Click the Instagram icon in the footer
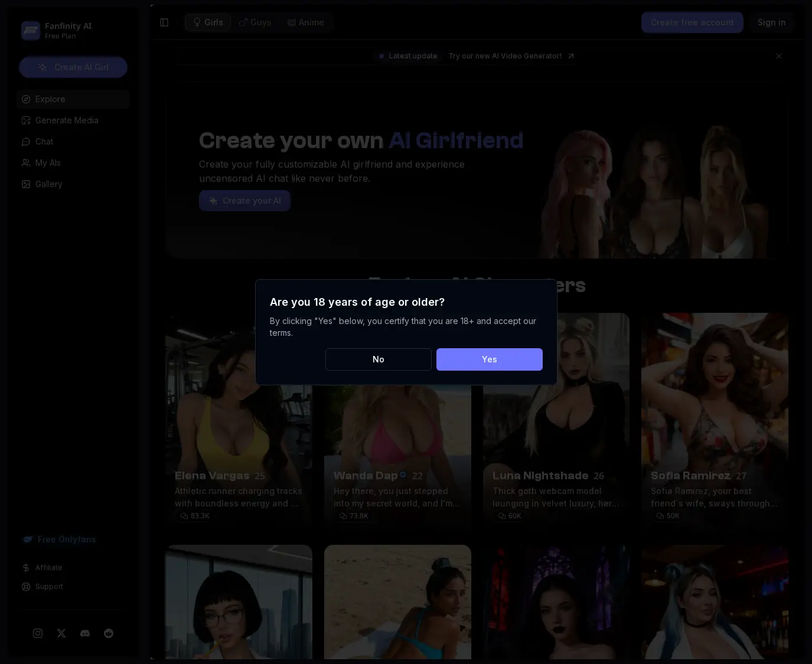The image size is (812, 664). pos(38,633)
